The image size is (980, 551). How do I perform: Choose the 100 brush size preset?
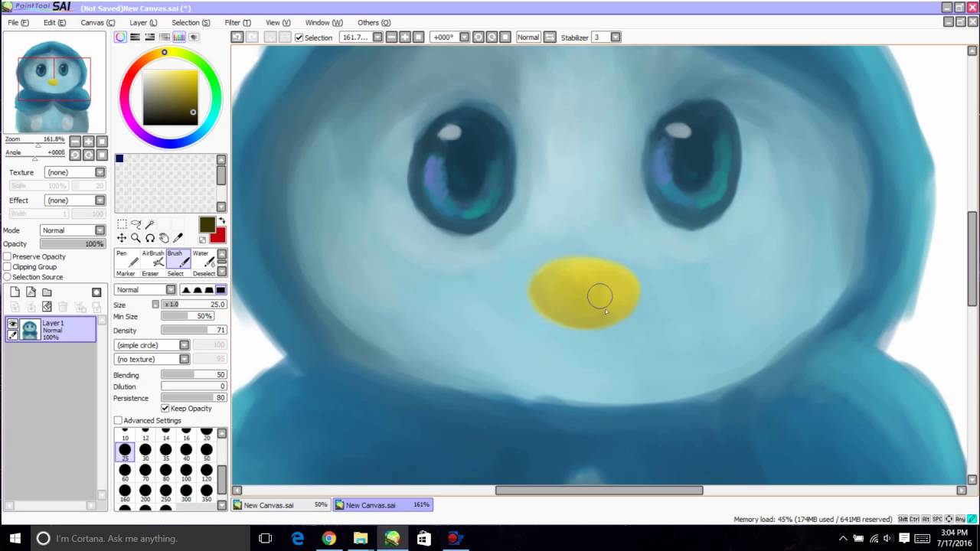(186, 473)
